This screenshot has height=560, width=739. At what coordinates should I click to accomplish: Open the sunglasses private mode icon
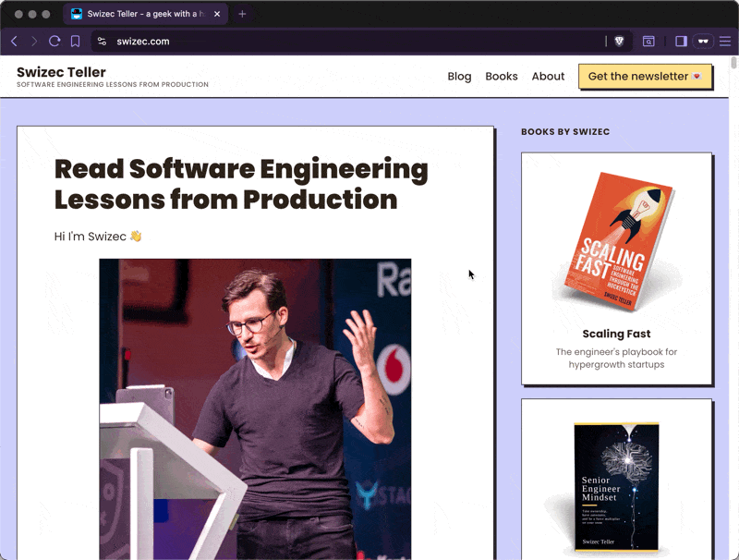coord(703,42)
